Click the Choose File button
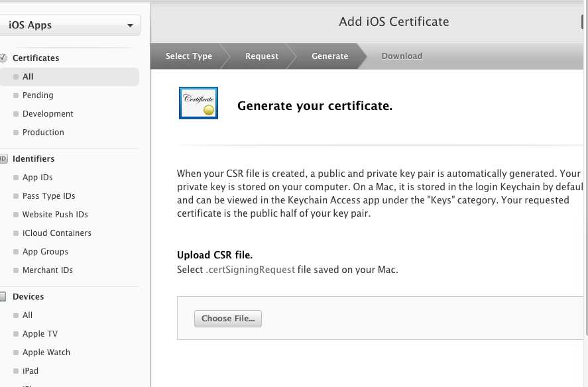Viewport: 588px width, 387px height. [x=228, y=319]
